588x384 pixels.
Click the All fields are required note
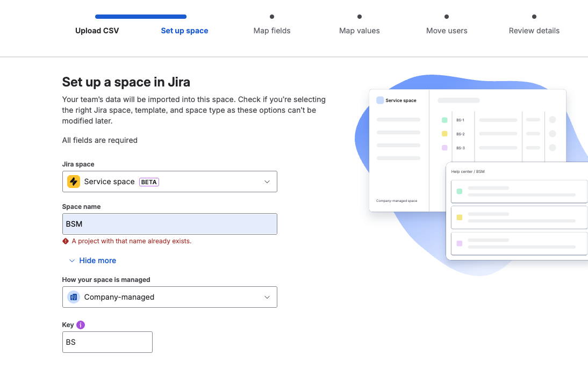point(100,140)
